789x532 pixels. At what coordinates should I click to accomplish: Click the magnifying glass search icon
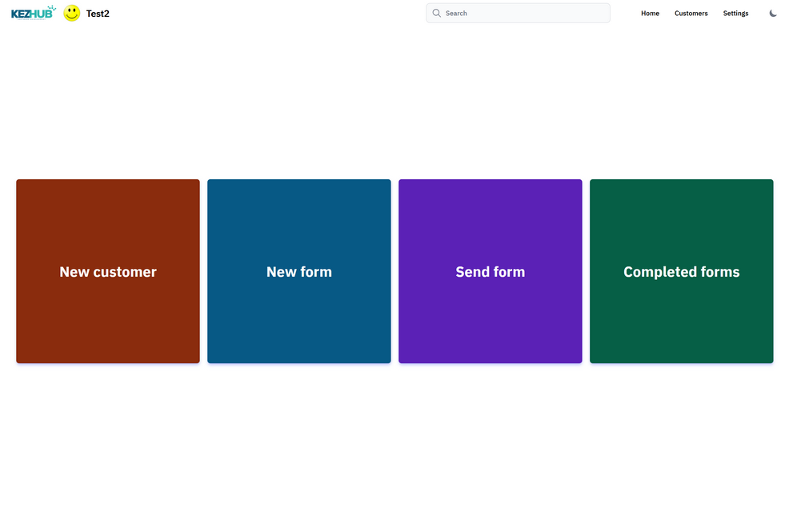[x=437, y=14]
